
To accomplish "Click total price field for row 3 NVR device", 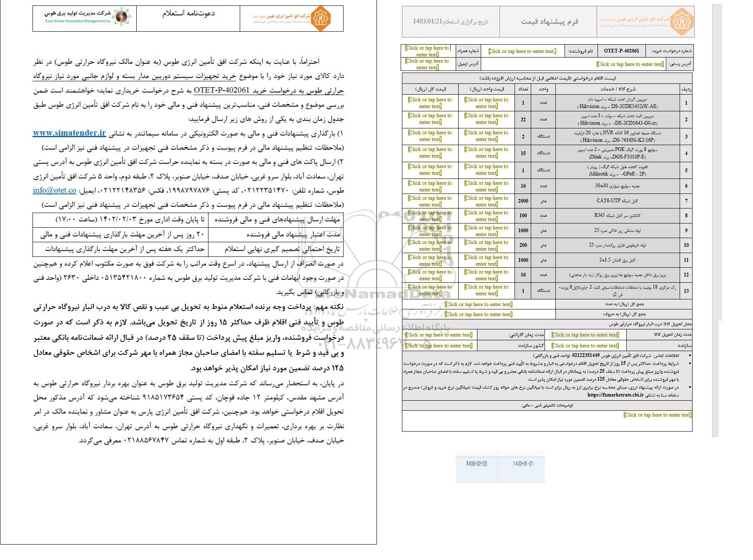I will [430, 136].
